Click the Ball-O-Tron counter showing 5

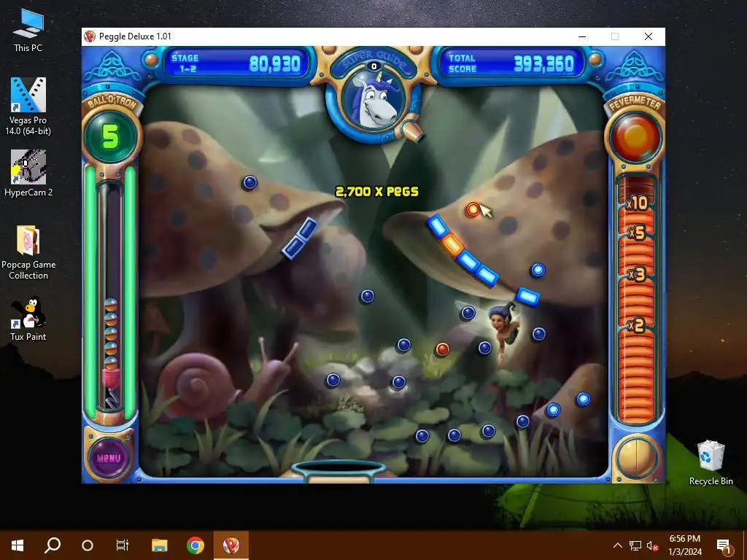point(111,136)
